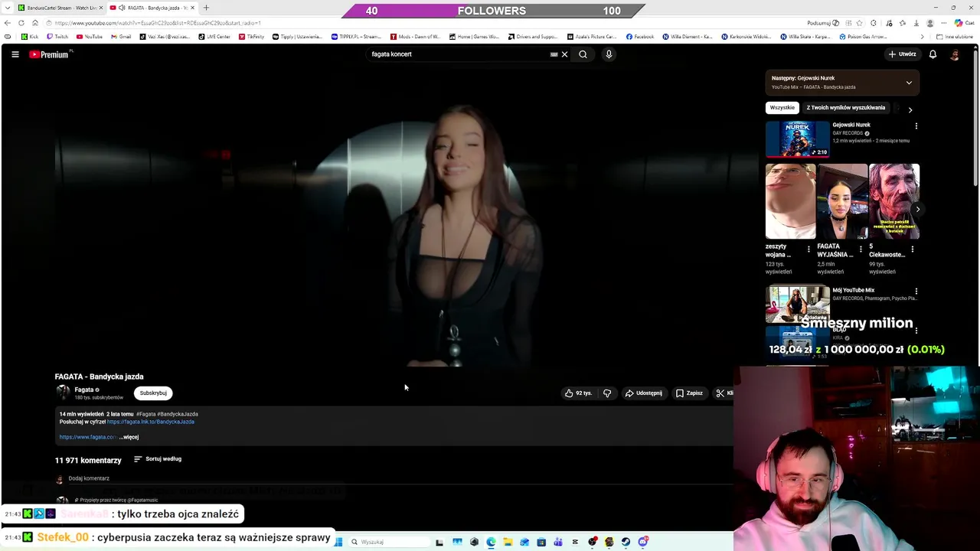The image size is (980, 551).
Task: Open the Mój YouTube Mix thumbnail
Action: [x=797, y=304]
